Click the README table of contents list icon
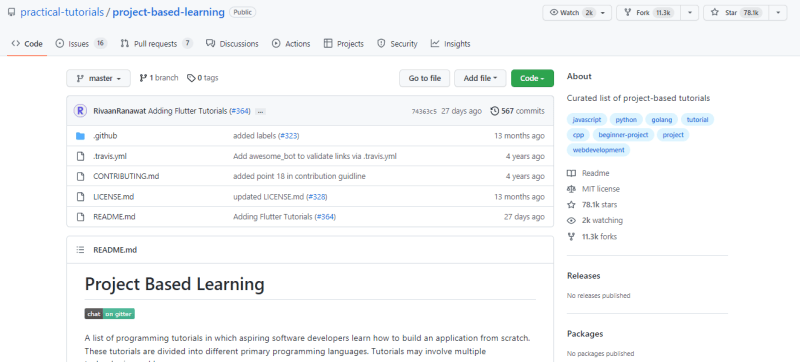Screen dimensions: 800x362 coord(80,250)
